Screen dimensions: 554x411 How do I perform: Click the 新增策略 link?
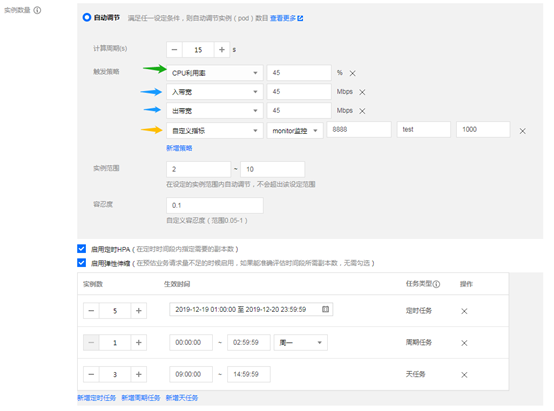click(x=179, y=148)
